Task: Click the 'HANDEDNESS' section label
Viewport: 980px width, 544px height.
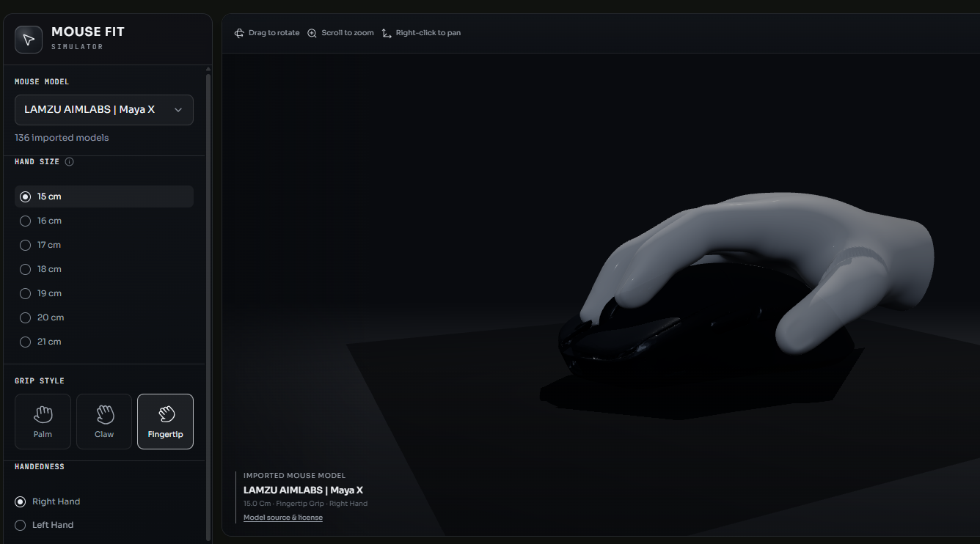Action: pyautogui.click(x=40, y=467)
